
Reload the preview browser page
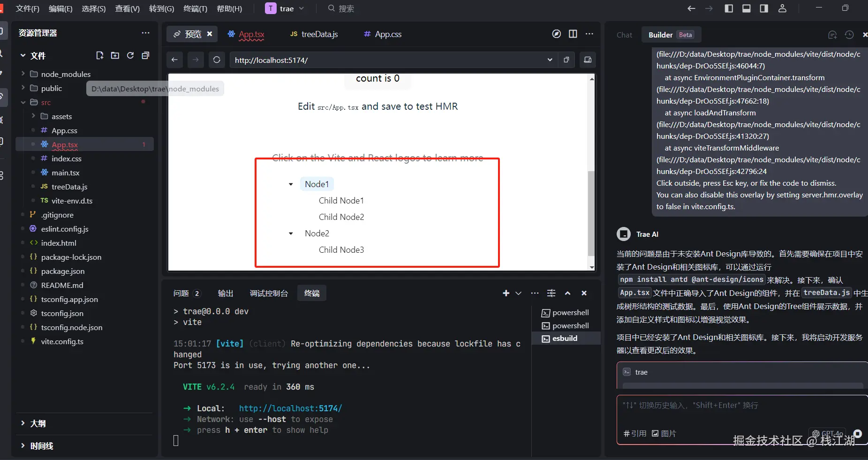click(x=217, y=60)
